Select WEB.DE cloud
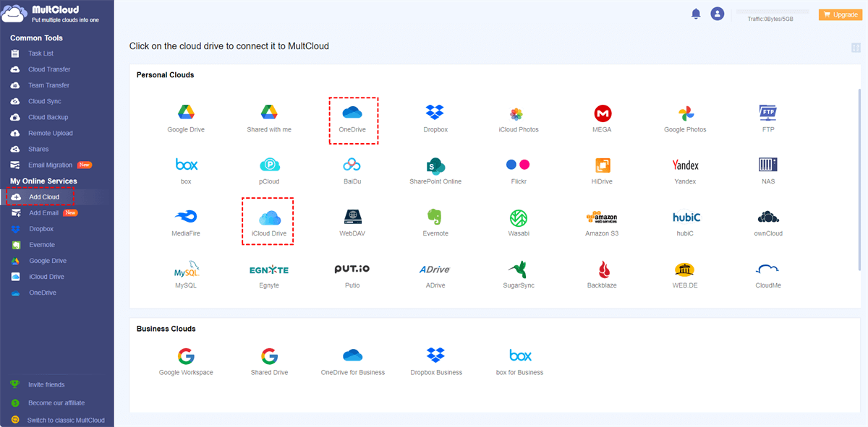Viewport: 868px width, 427px height. 685,275
